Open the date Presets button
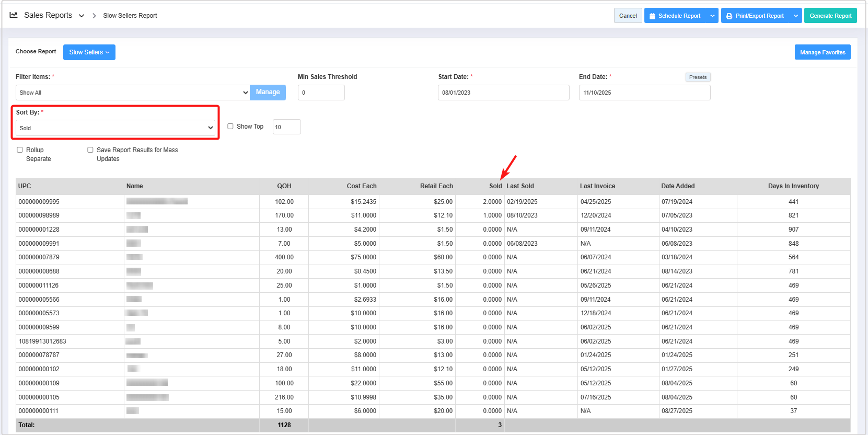Viewport: 868px width, 435px height. tap(697, 77)
